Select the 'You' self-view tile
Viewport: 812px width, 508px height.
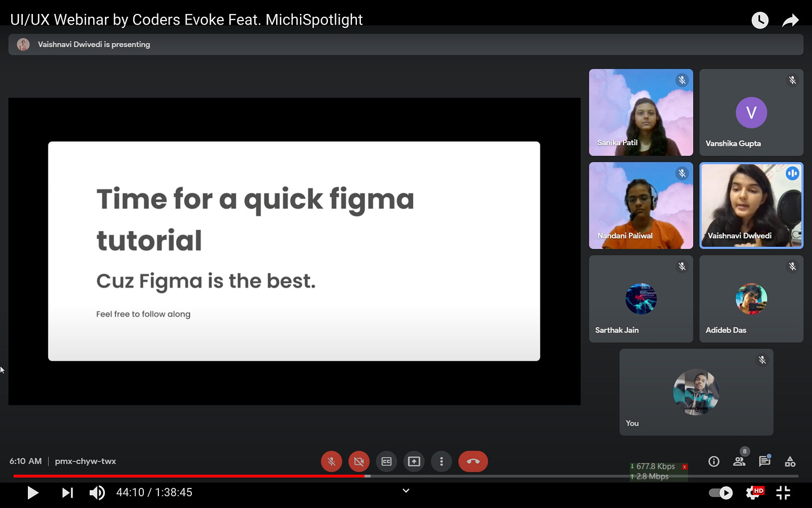(696, 392)
